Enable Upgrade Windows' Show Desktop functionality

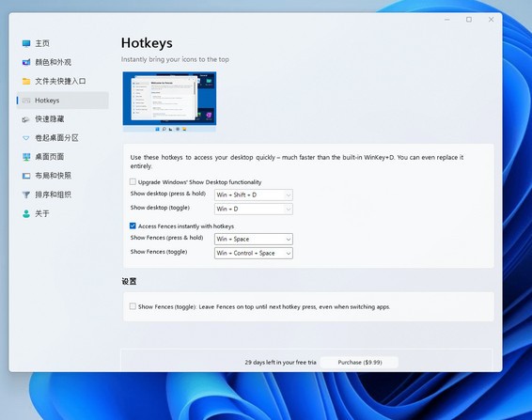click(133, 182)
